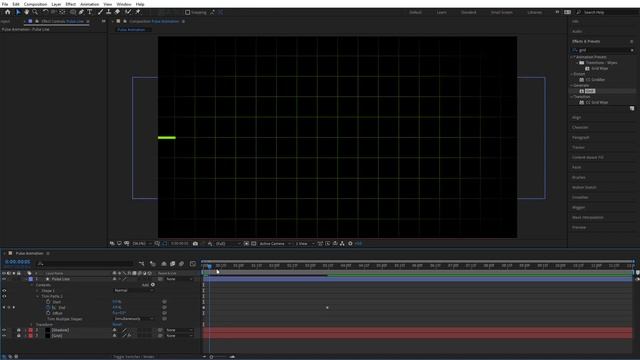The image size is (640, 360).
Task: Select the Zoom magnifier tool
Action: (35, 12)
